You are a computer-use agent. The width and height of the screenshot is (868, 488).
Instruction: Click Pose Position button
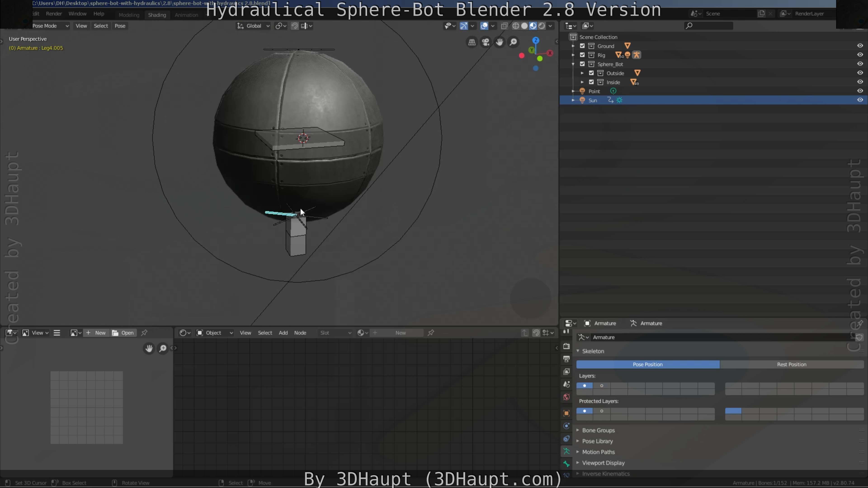click(648, 364)
